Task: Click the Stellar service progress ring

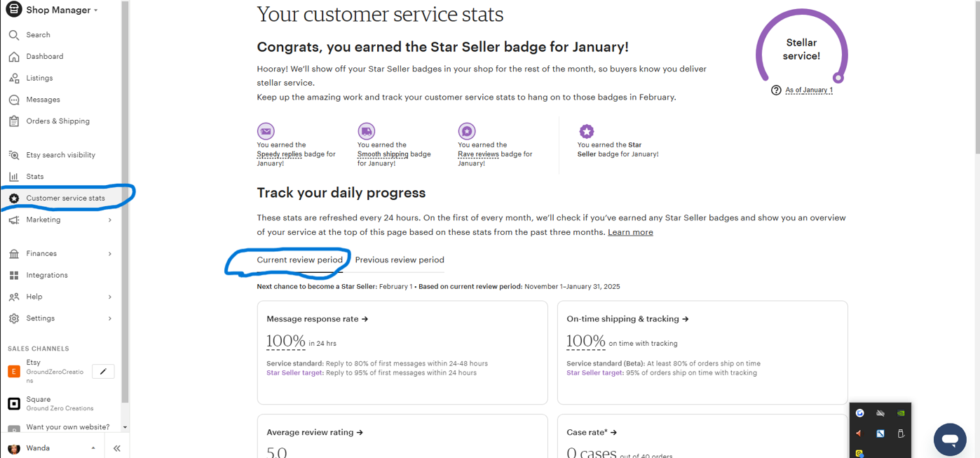Action: pos(801,48)
